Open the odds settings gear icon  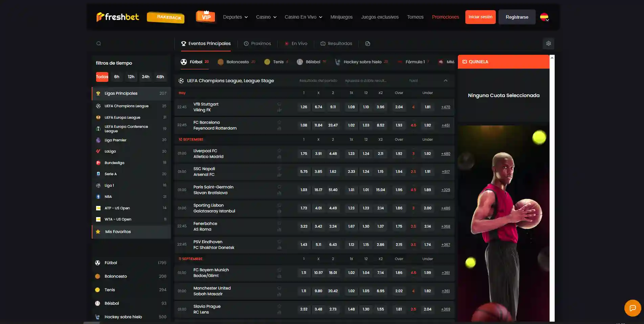[x=549, y=43]
